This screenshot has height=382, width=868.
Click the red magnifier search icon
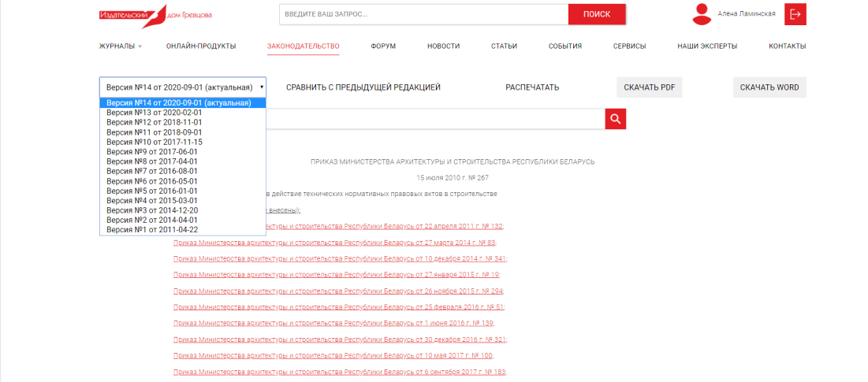coord(615,119)
